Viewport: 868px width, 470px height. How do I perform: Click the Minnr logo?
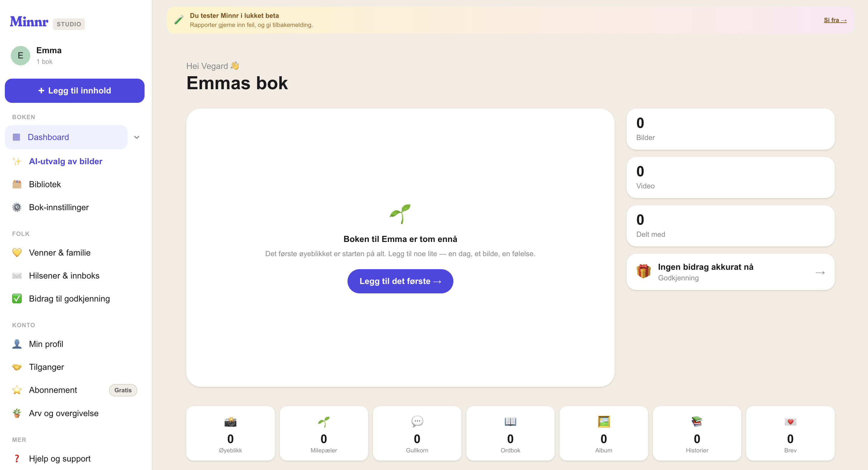point(29,22)
